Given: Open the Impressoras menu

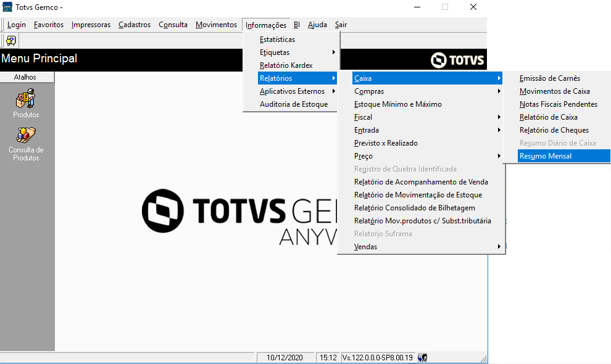Looking at the screenshot, I should (x=91, y=25).
